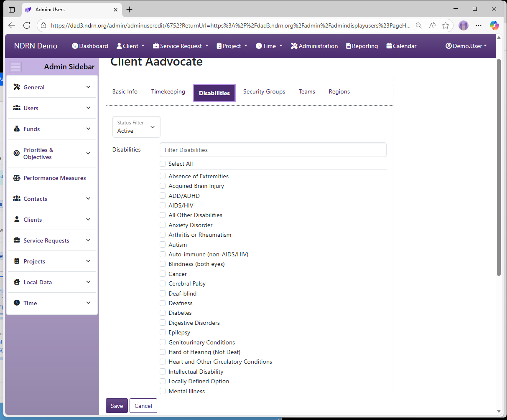
Task: Click the Local Data house icon
Action: pyautogui.click(x=17, y=282)
